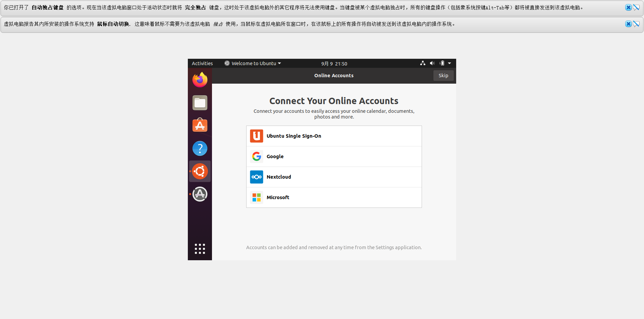Image resolution: width=644 pixels, height=319 pixels.
Task: Open the Activities overview
Action: 202,63
